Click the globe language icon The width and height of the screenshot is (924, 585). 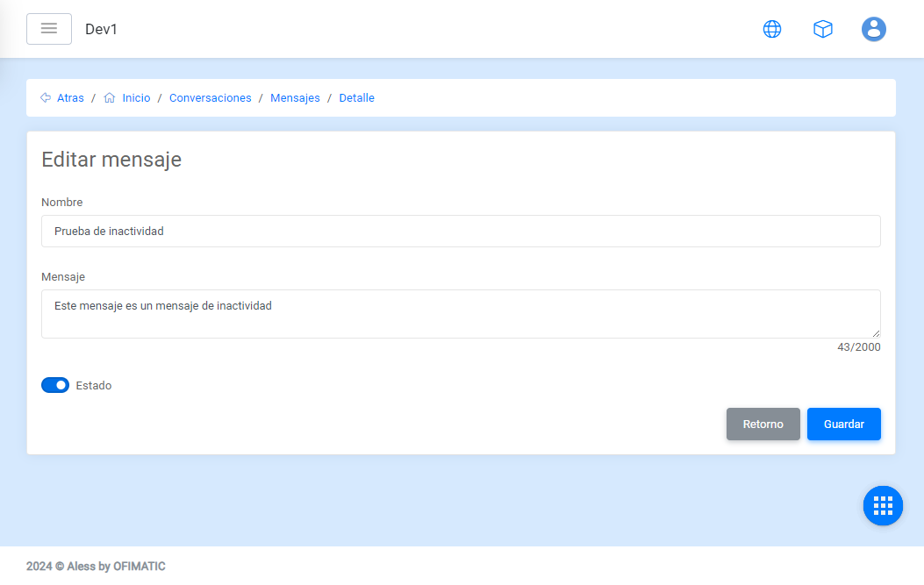pyautogui.click(x=772, y=29)
